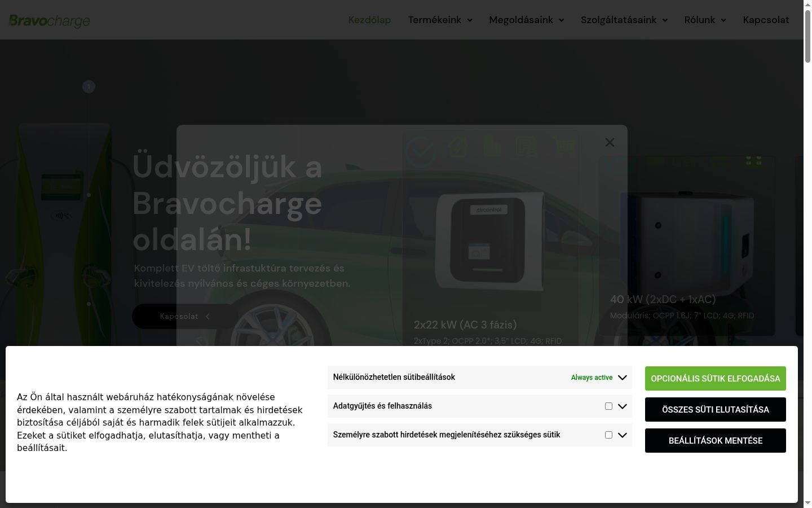Click the "Always active" status text
The width and height of the screenshot is (812, 508).
pyautogui.click(x=592, y=378)
